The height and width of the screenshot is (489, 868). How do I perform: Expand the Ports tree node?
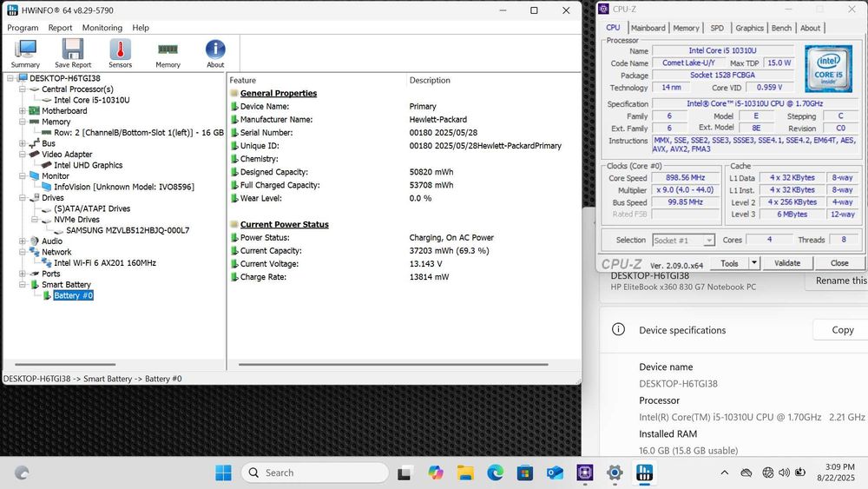pos(23,274)
